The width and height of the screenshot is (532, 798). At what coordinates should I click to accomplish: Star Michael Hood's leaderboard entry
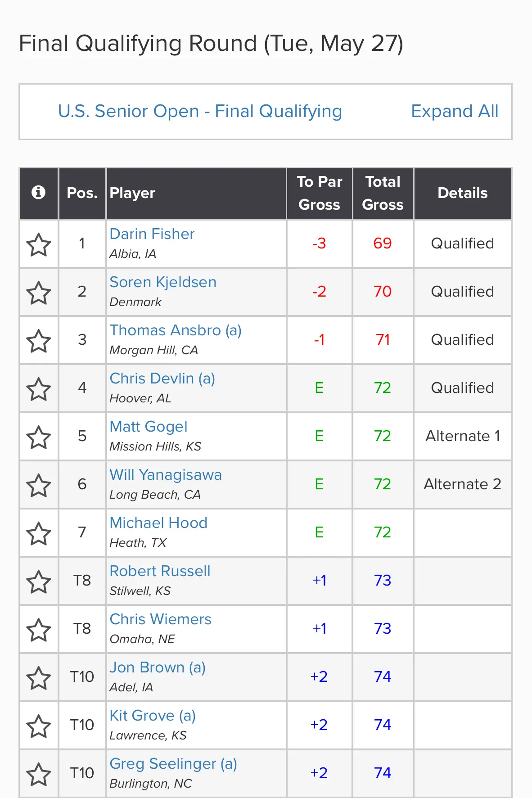39,533
